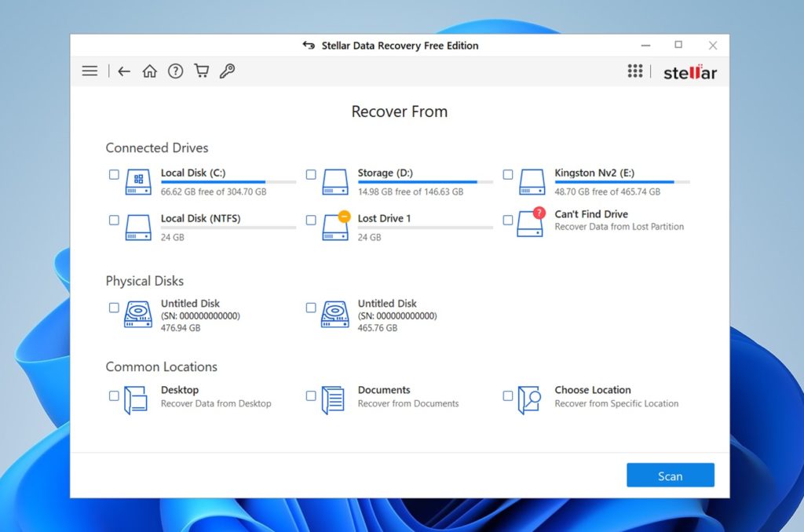Image resolution: width=804 pixels, height=532 pixels.
Task: Select Choose Location for specific folder recovery
Action: pyautogui.click(x=508, y=396)
